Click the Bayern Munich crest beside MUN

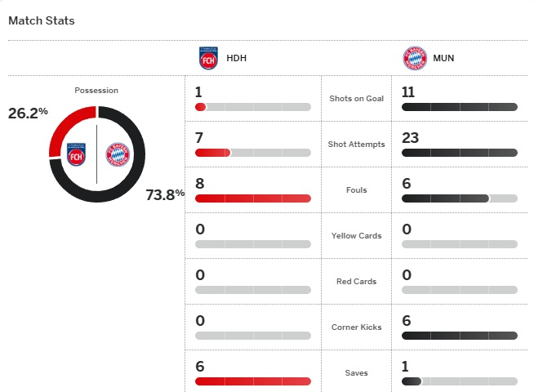[x=414, y=59]
